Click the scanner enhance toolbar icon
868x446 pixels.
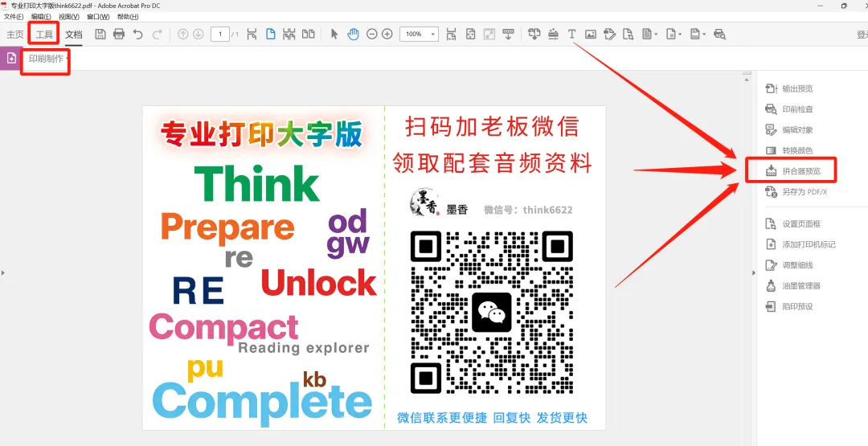(553, 35)
